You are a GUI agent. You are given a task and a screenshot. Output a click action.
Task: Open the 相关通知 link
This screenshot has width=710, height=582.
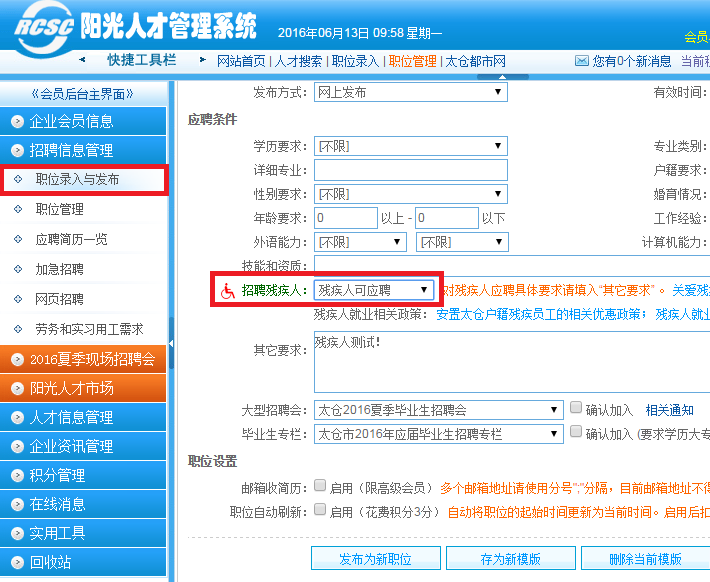(x=669, y=410)
